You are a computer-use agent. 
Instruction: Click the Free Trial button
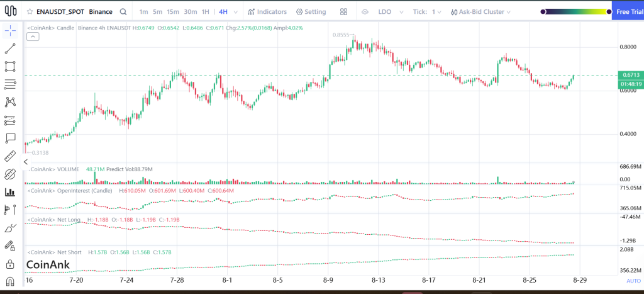coord(628,11)
